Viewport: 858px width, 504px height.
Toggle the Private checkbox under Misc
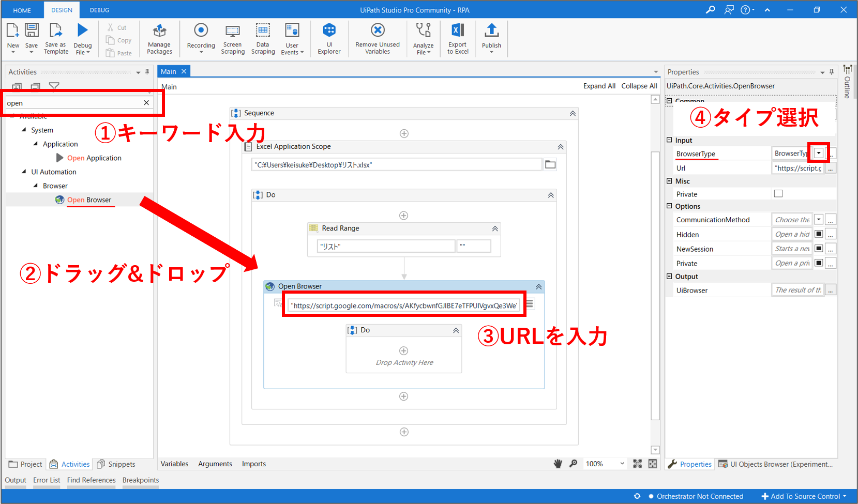point(778,194)
